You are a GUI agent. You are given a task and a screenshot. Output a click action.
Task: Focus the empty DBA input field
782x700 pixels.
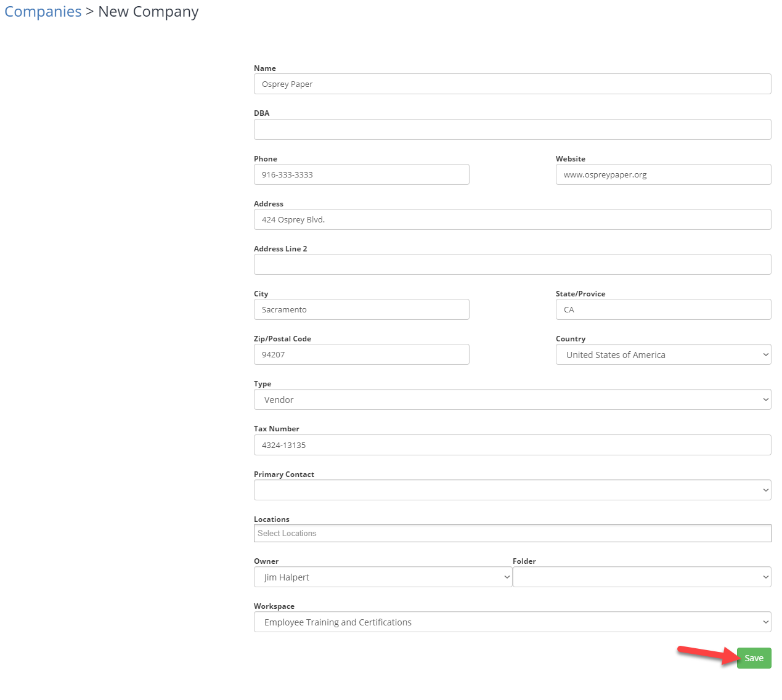[x=512, y=129]
